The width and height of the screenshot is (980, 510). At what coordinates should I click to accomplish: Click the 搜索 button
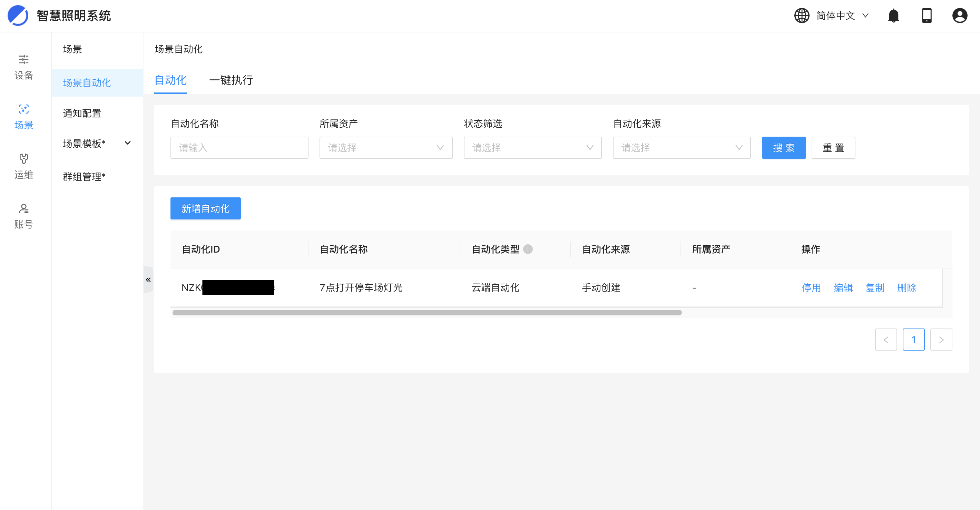click(x=783, y=148)
